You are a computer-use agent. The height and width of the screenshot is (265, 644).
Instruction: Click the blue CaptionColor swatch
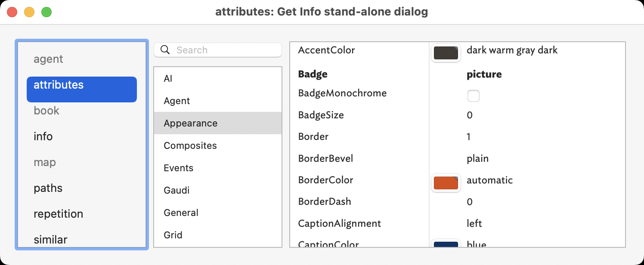446,245
